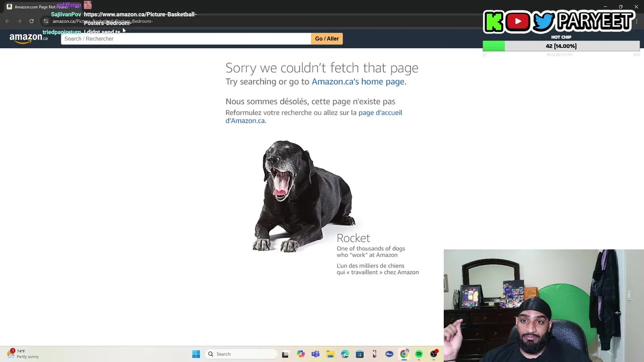Open File Explorer from taskbar
Image resolution: width=644 pixels, height=362 pixels.
click(330, 354)
